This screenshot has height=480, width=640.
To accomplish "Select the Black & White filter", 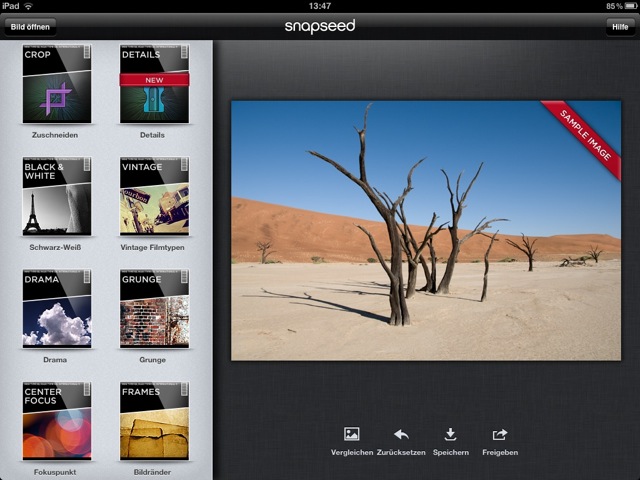I will 56,196.
